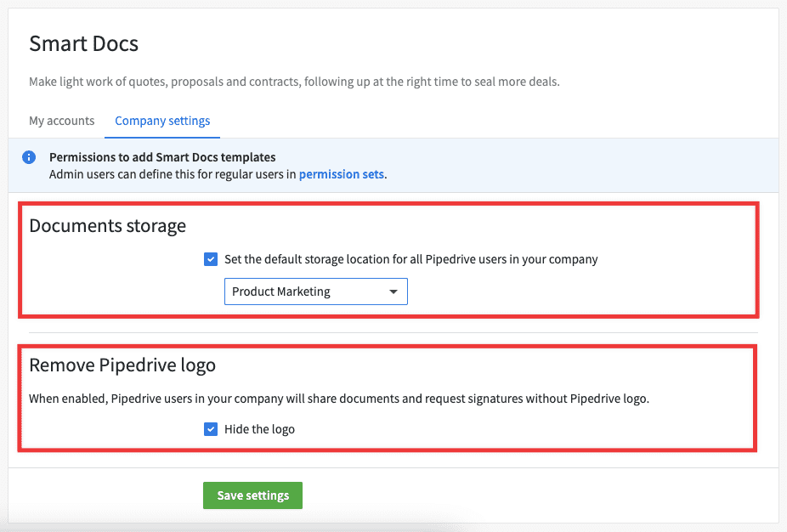Image resolution: width=787 pixels, height=532 pixels.
Task: Click the 'Hide the logo' label text
Action: (259, 429)
